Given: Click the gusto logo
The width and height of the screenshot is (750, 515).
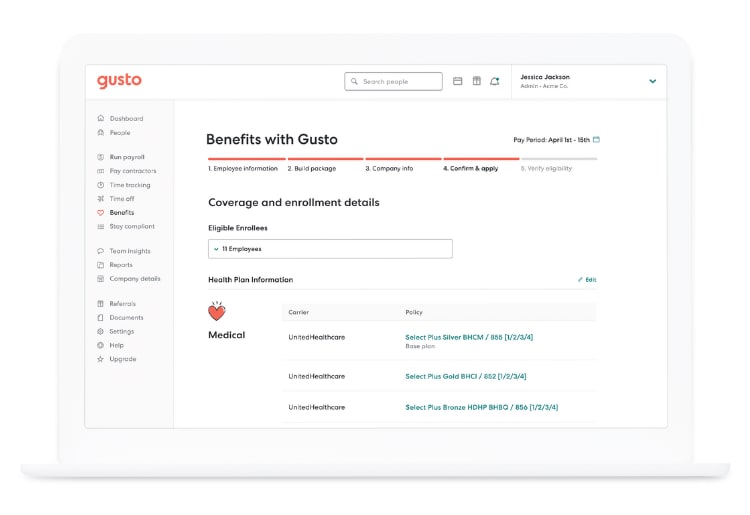Looking at the screenshot, I should pyautogui.click(x=119, y=81).
